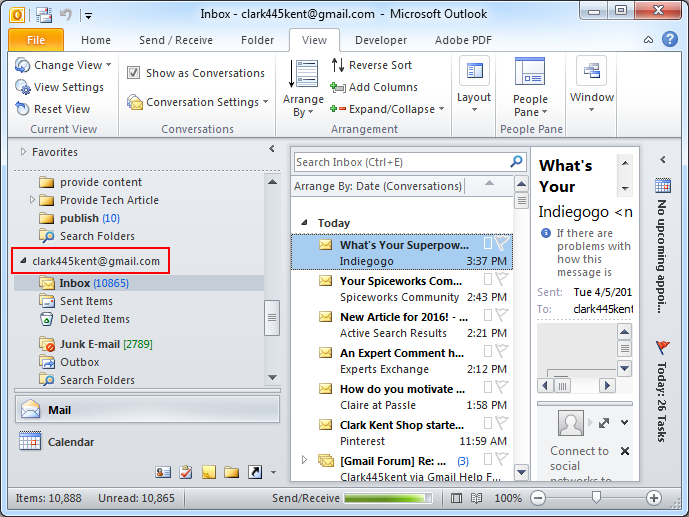
Task: Switch to Adobe PDF tab
Action: pyautogui.click(x=463, y=40)
